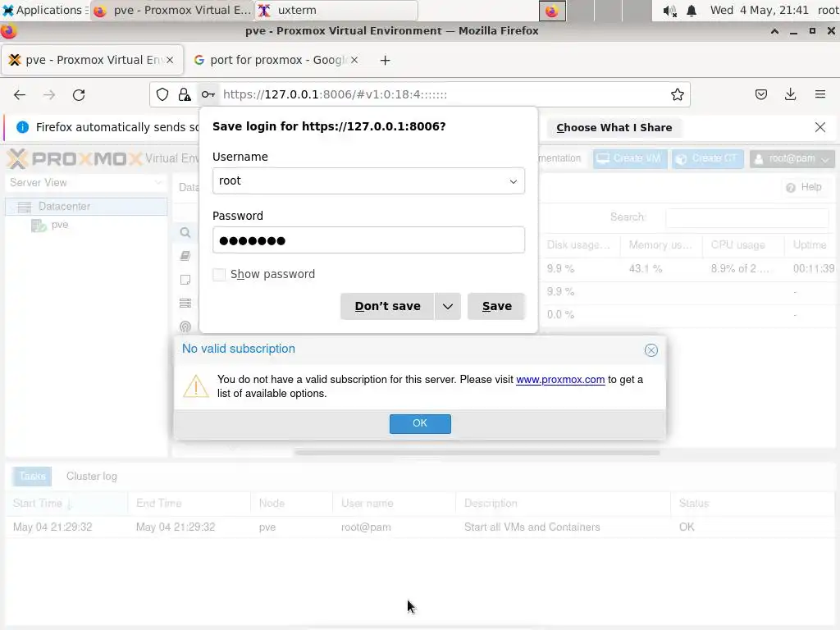840x630 pixels.
Task: Click OK on the subscription warning
Action: 420,424
